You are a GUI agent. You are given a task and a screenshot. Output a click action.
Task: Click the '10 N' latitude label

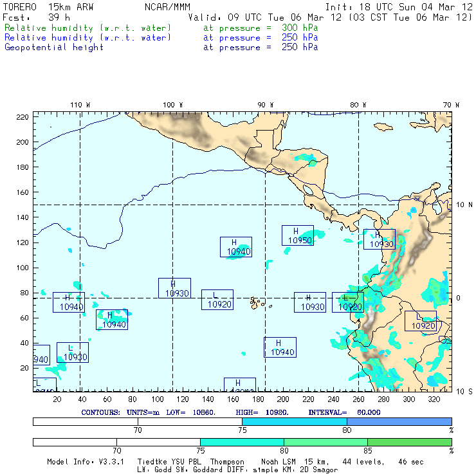tap(464, 205)
